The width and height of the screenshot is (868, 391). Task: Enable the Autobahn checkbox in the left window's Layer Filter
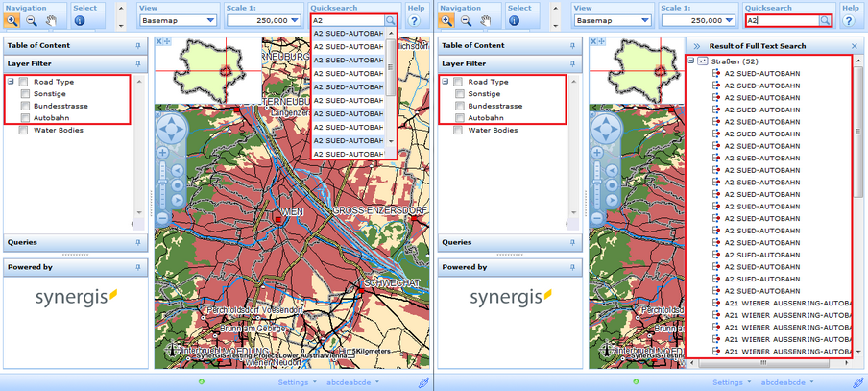pos(25,117)
